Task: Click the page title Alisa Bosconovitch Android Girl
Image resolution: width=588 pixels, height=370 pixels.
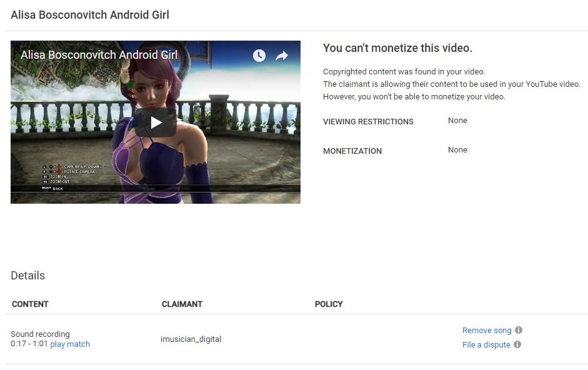Action: (90, 14)
